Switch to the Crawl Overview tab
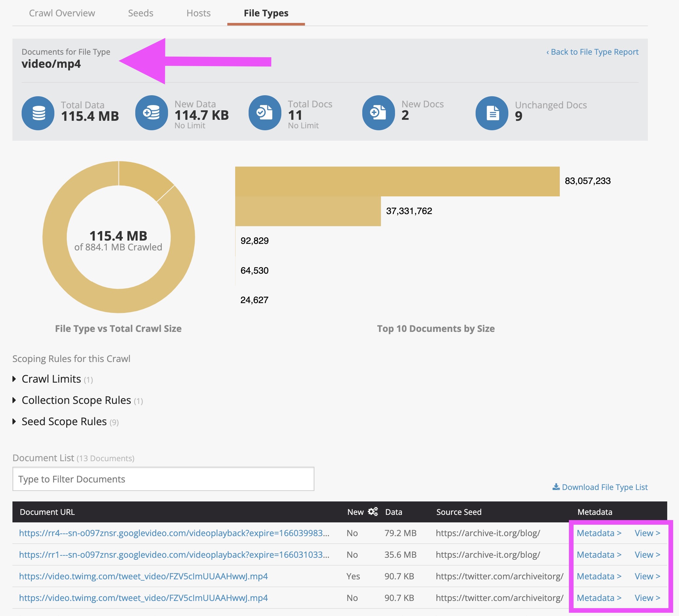 [62, 13]
